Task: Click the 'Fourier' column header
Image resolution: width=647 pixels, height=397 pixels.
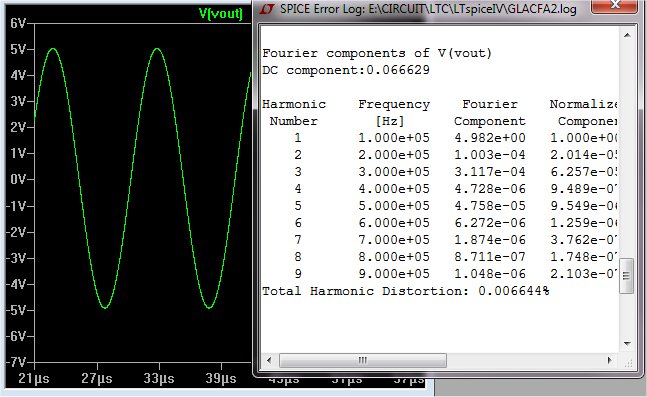Action: tap(490, 104)
